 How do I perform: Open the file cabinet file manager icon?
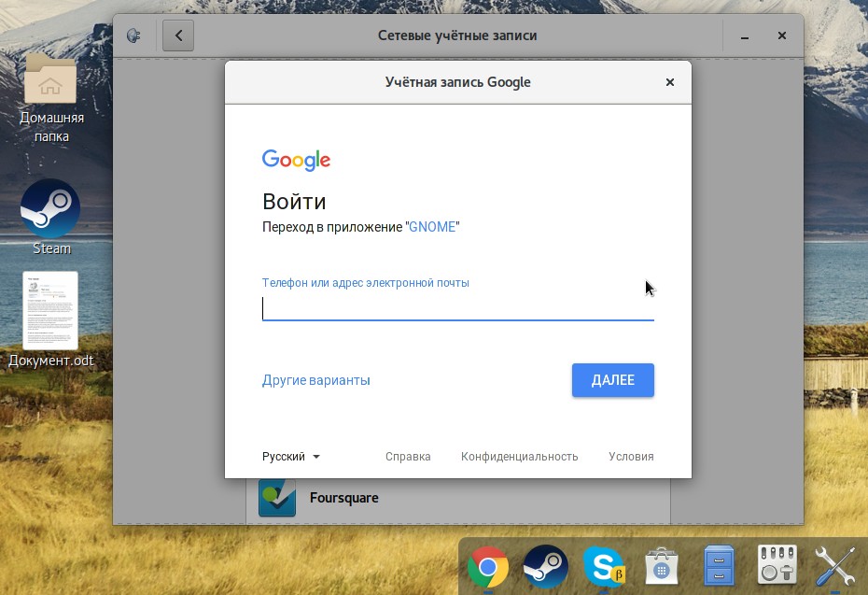click(719, 566)
